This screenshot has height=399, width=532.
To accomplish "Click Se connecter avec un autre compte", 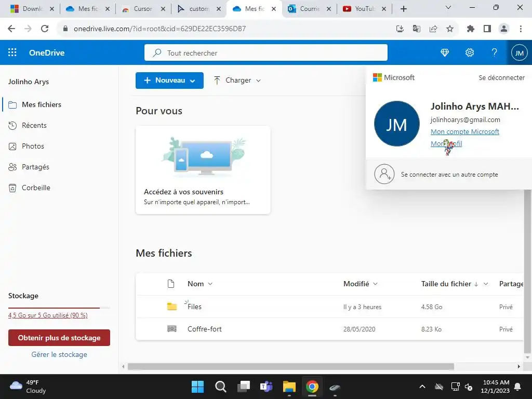I will (x=449, y=175).
